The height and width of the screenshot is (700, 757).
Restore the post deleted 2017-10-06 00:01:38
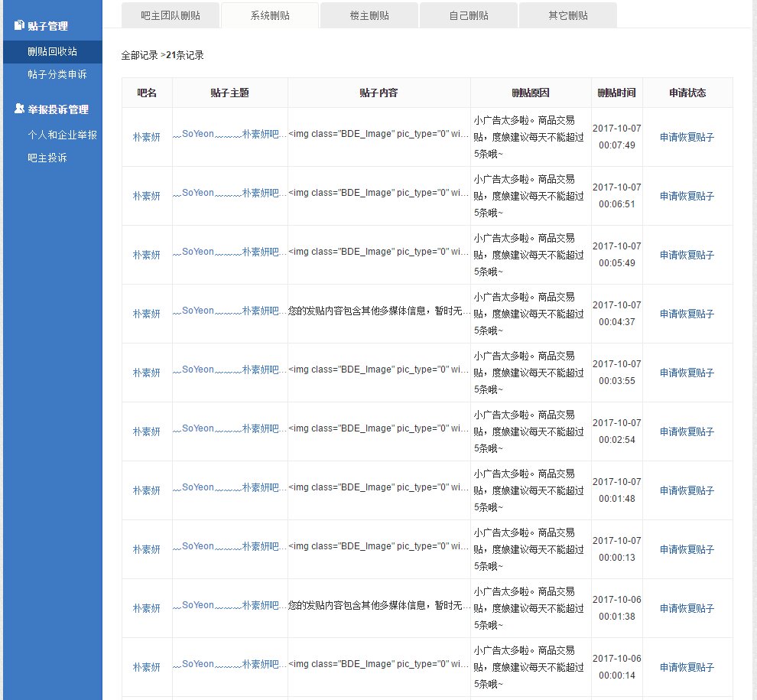(687, 609)
